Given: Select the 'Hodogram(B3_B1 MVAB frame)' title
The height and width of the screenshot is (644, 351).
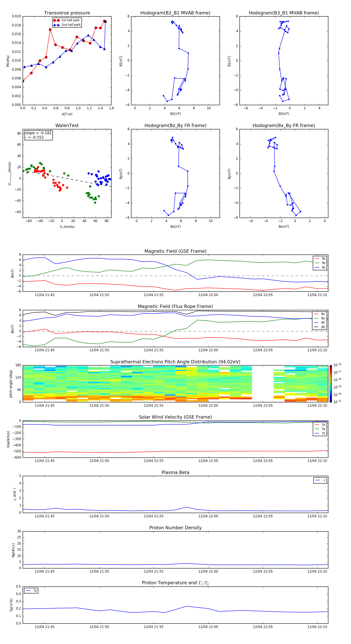Looking at the screenshot, I should click(284, 13).
